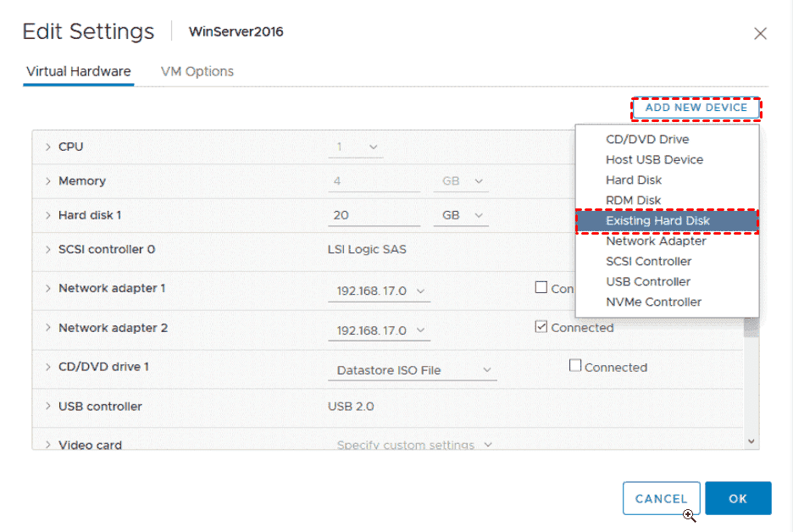Open Hard disk 1 GB unit dropdown
This screenshot has width=793, height=532.
(462, 215)
